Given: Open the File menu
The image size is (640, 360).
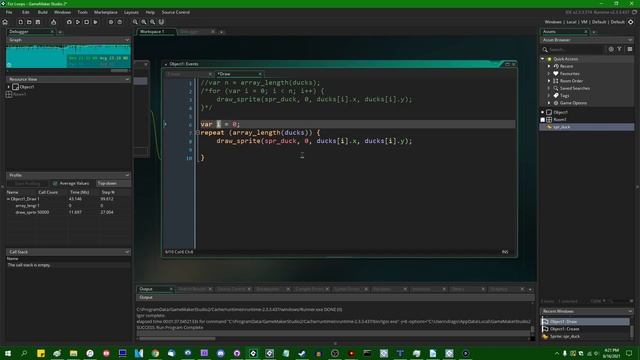Looking at the screenshot, I should coord(9,12).
